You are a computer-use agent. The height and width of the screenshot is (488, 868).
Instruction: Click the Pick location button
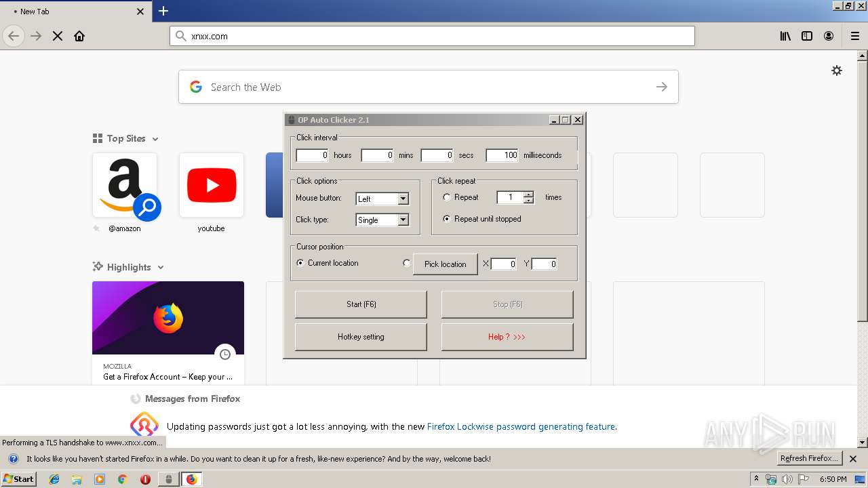446,264
